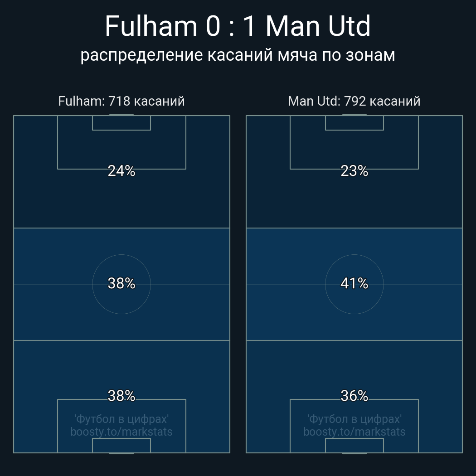Click the 36% label on Man Utd's pitch
476x476 pixels.
354,396
